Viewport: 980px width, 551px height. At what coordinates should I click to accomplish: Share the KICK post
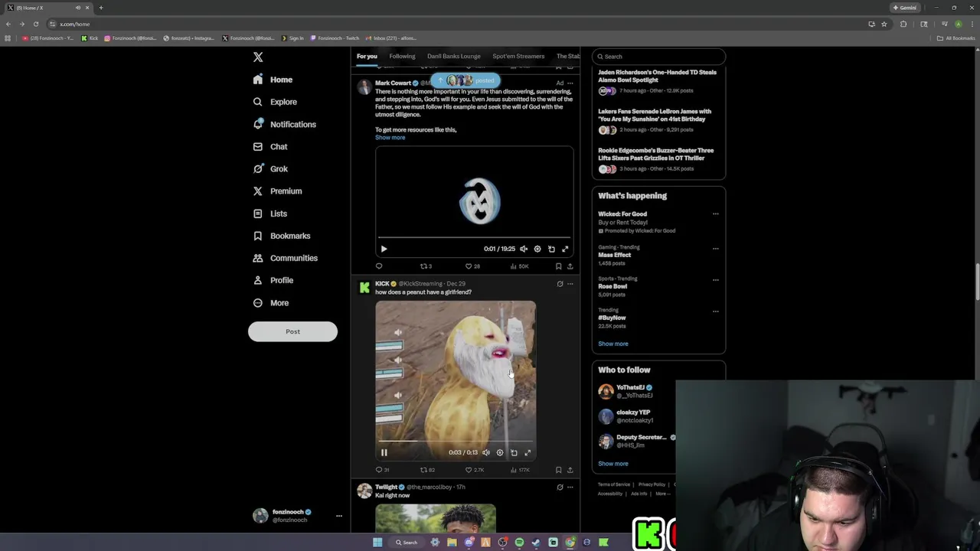tap(570, 470)
